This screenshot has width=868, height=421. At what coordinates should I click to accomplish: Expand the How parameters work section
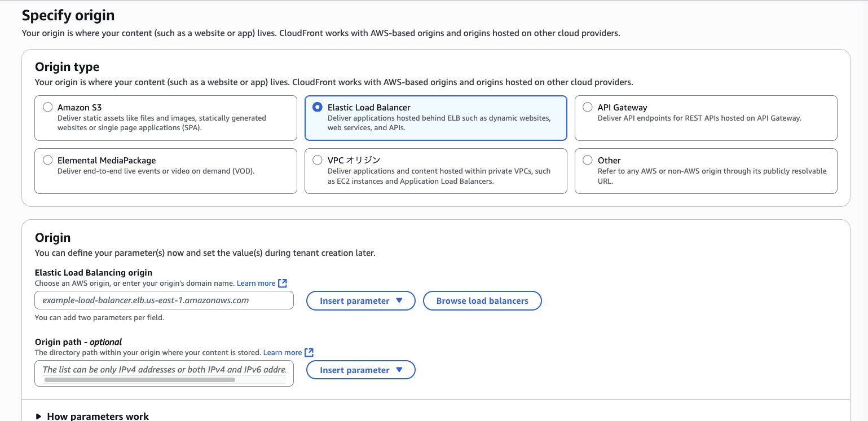pyautogui.click(x=98, y=416)
